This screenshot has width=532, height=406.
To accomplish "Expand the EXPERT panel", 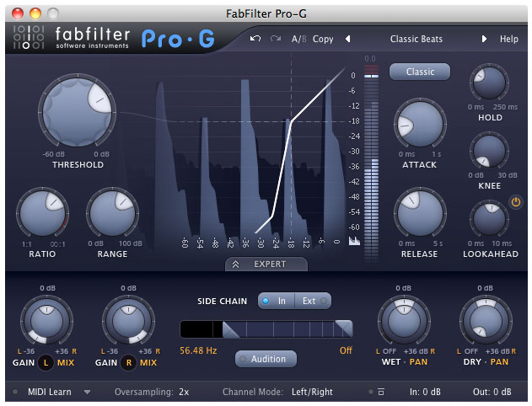I will (266, 264).
